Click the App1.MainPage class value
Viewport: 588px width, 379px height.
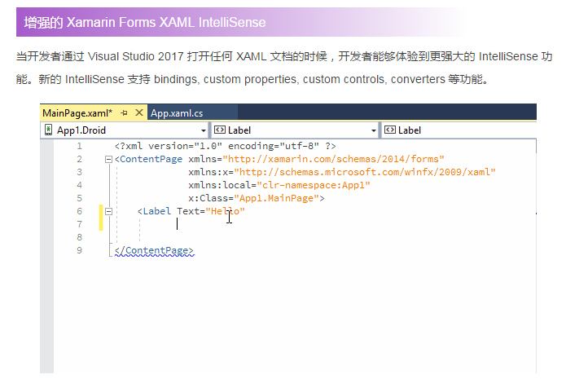(x=276, y=198)
